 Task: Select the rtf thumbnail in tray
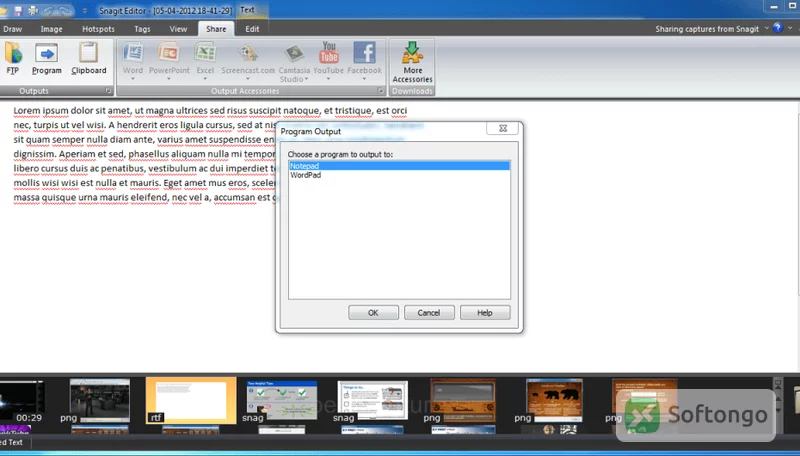(x=191, y=400)
